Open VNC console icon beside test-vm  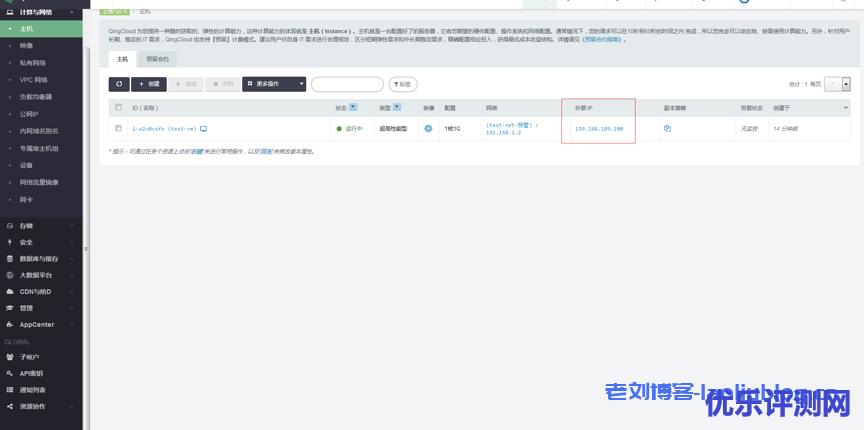point(203,129)
